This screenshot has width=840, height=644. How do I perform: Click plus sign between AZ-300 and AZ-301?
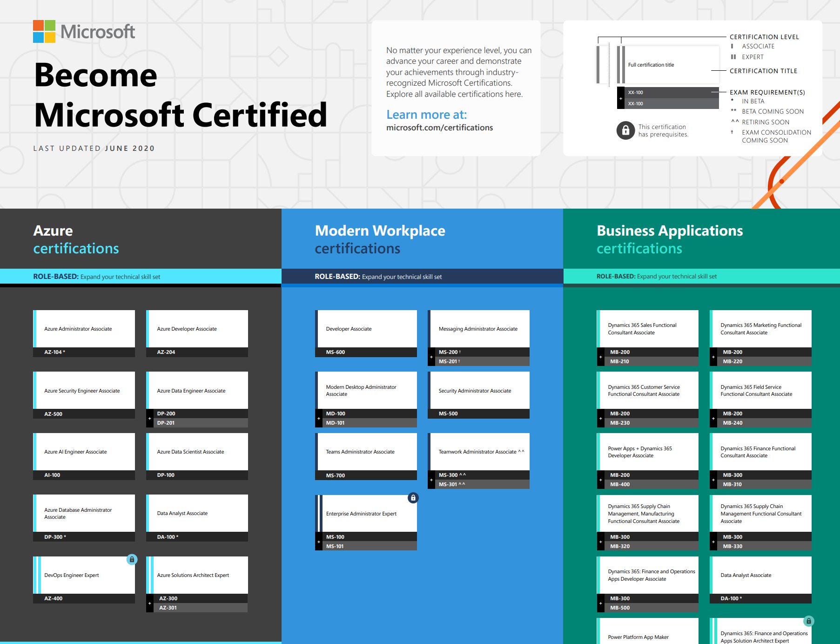[x=149, y=603]
